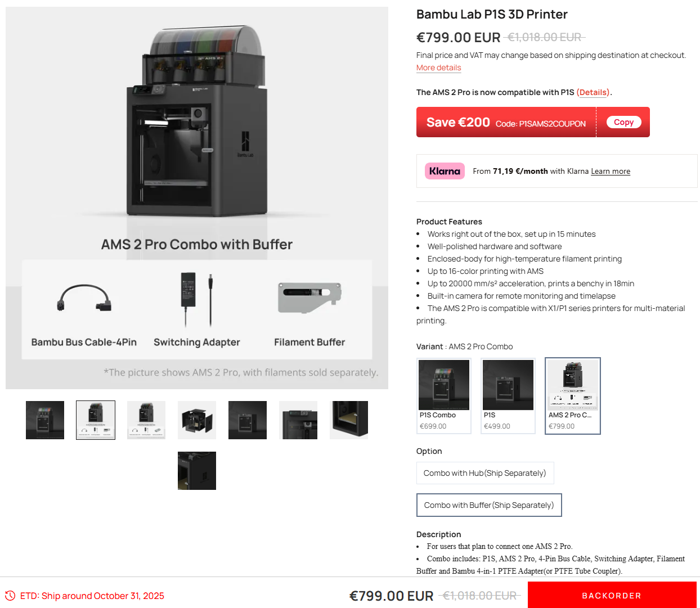Click the main AMS 2 Pro Combo product image
Screen dimensions: 700x608
(197, 198)
